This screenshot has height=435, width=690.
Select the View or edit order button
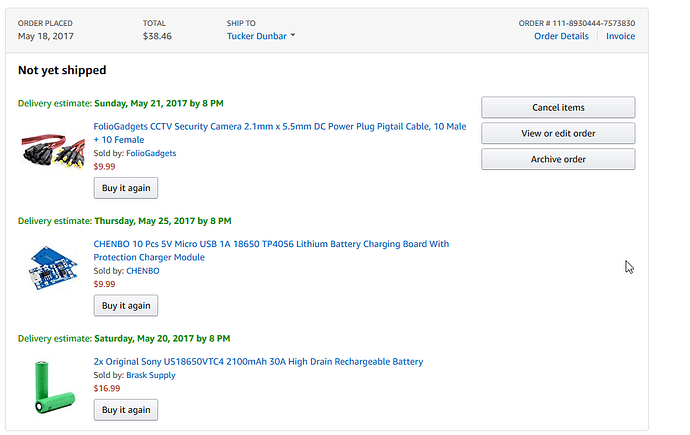point(558,133)
